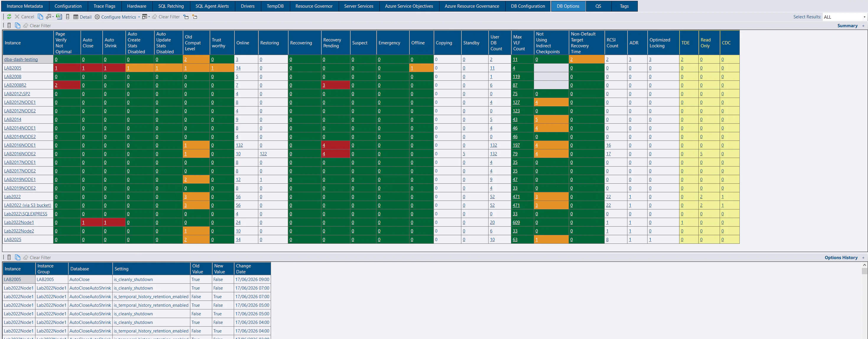Open Lab2022\SQLEXPRESS instance link
Image resolution: width=868 pixels, height=339 pixels.
26,214
